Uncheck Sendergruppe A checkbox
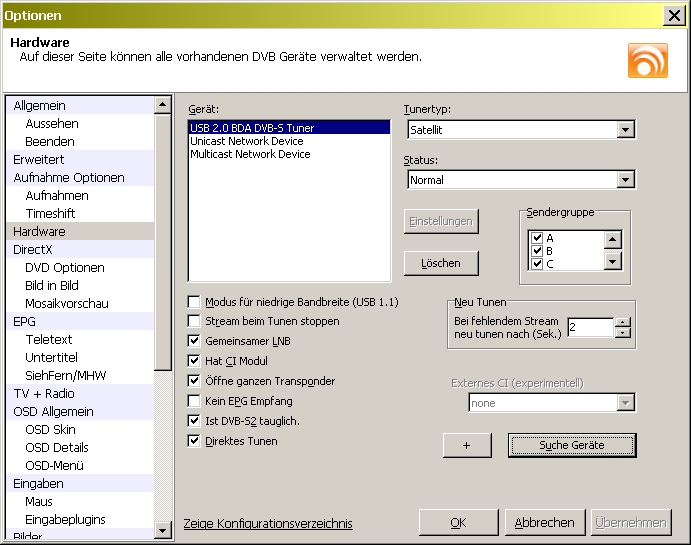 point(537,238)
